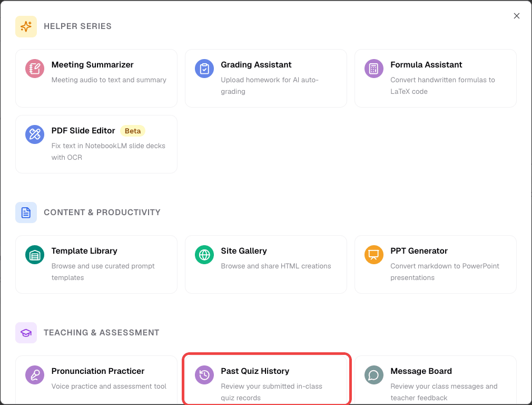Click 'Voice practice and assessment tool' text

click(109, 387)
